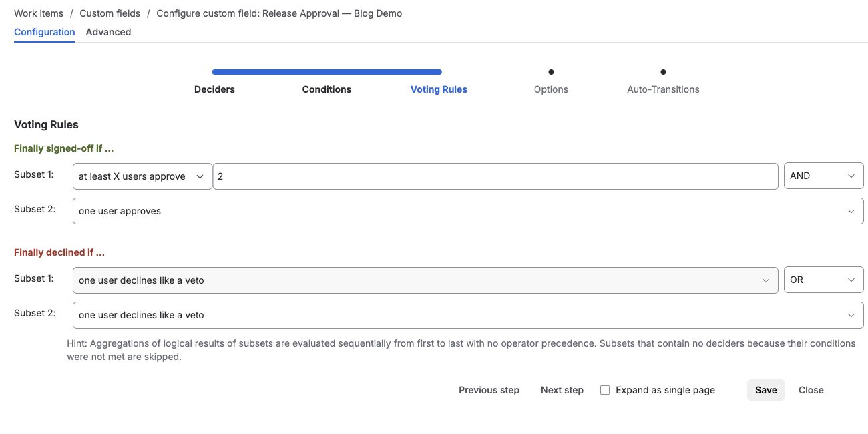This screenshot has height=434, width=868.
Task: Save the voting rules configuration
Action: click(x=766, y=390)
